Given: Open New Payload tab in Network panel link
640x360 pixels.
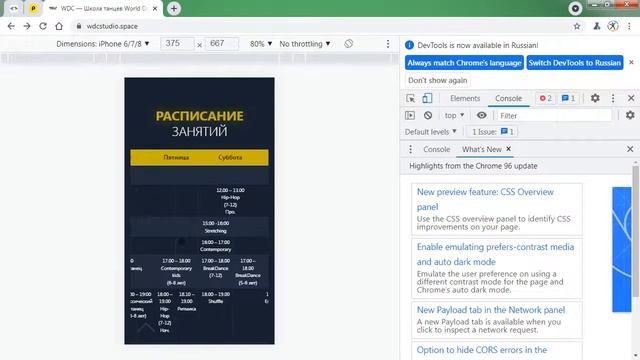Looking at the screenshot, I should point(491,310).
